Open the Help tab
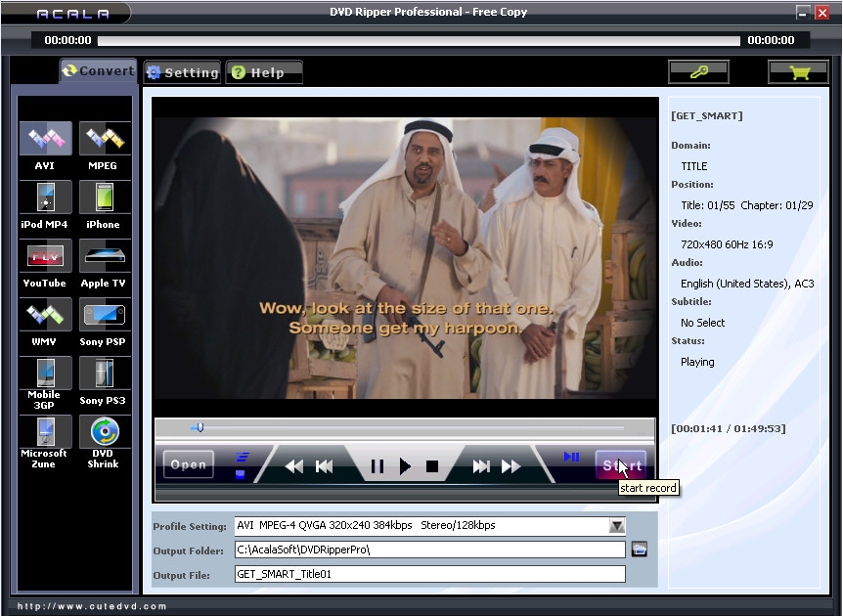Screen dimensions: 843x616 coord(263,72)
